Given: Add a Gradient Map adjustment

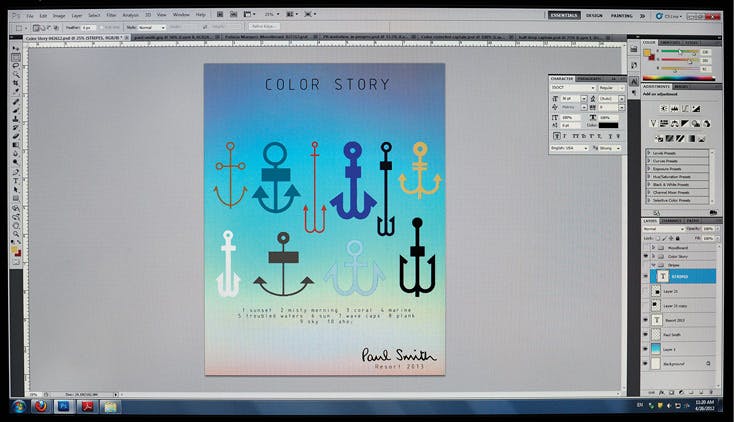Looking at the screenshot, I should (x=691, y=139).
